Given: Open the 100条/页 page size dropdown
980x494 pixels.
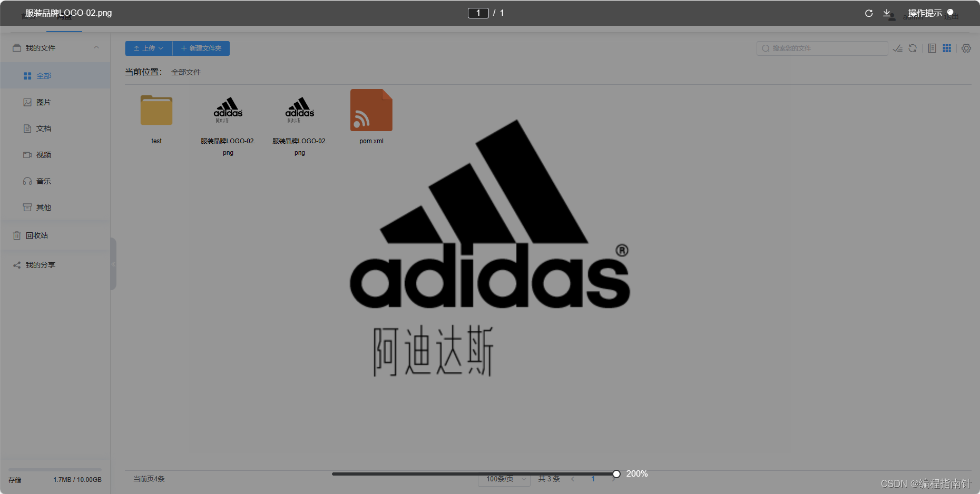Looking at the screenshot, I should coord(504,479).
